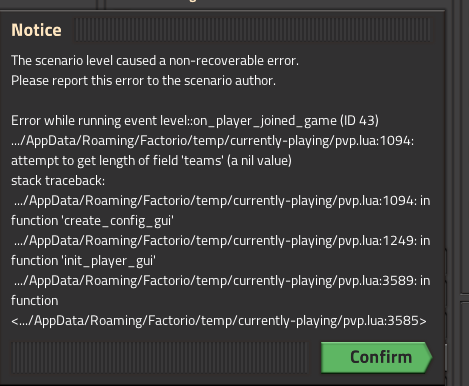Click the function 'init_player_gui' line
This screenshot has height=386, width=469.
83,261
